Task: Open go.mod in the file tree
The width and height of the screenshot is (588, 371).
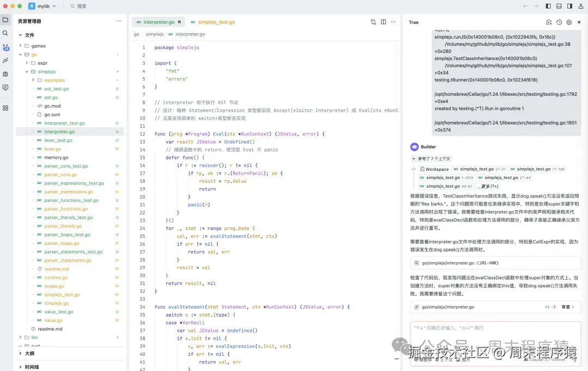Action: (52, 106)
